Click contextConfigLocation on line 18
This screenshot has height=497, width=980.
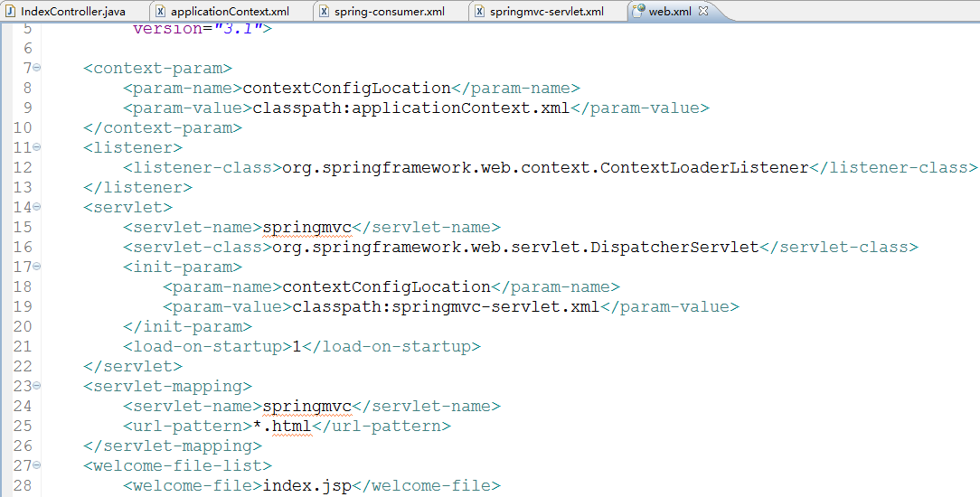(x=386, y=287)
